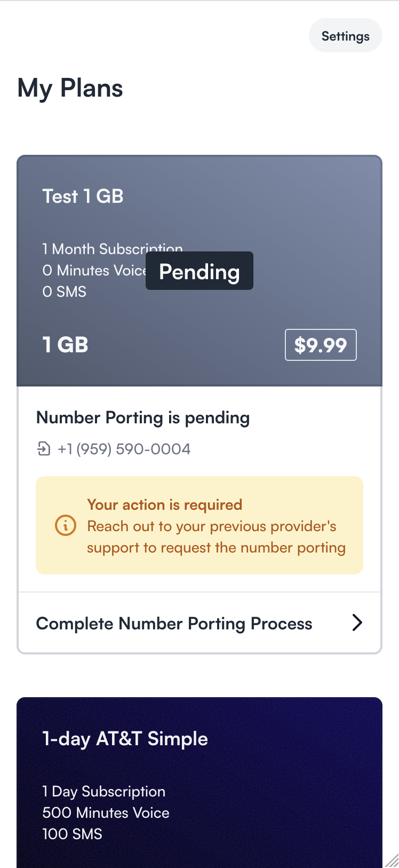Click the +1 (959) 590-0004 phone number
This screenshot has width=399, height=868.
[124, 449]
